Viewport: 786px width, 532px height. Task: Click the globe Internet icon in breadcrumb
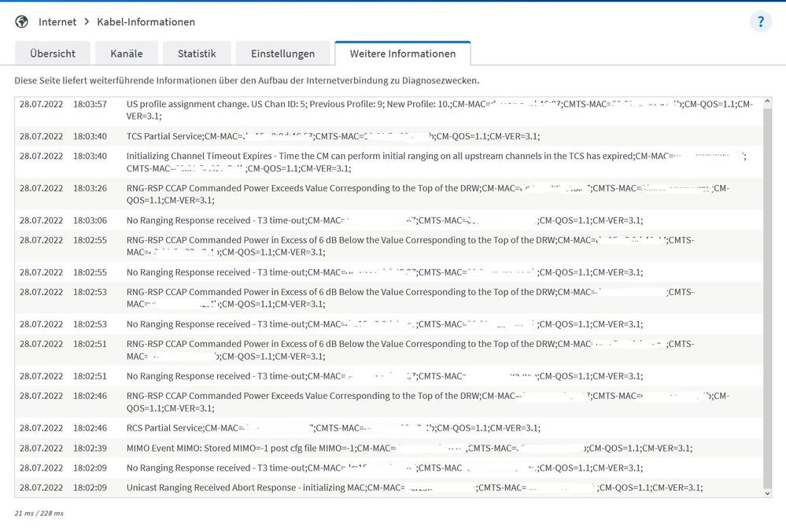point(21,21)
